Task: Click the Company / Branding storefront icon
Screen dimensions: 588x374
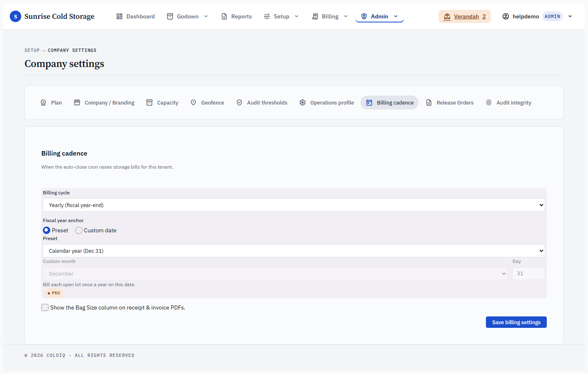Action: pos(77,102)
